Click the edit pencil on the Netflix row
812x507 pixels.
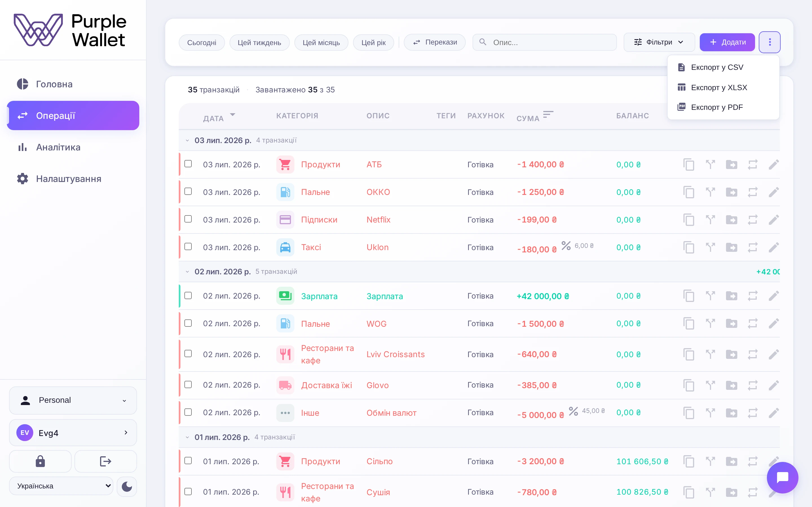click(773, 220)
